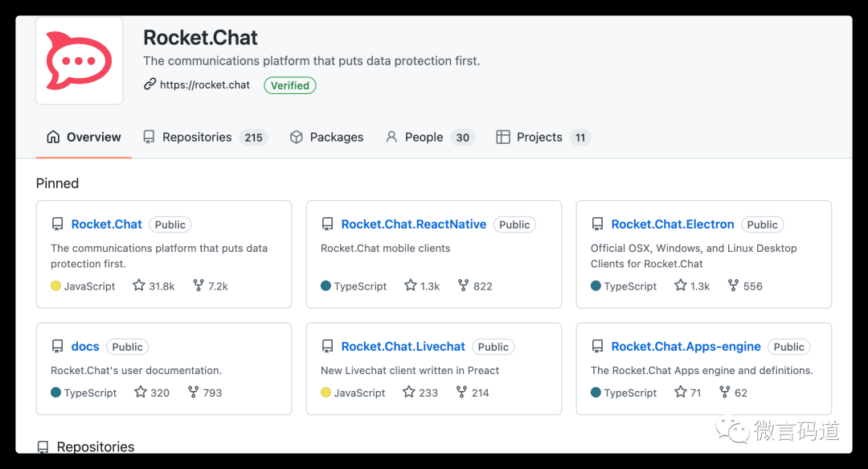Open the Rocket.Chat.ReactNative repository
The width and height of the screenshot is (868, 469).
(x=414, y=224)
